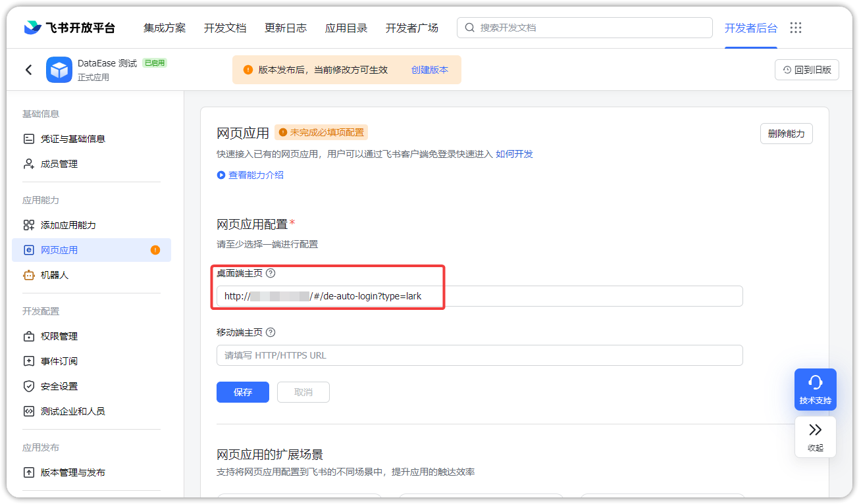Click the 网页应用的扩展场景 heading

(270, 455)
